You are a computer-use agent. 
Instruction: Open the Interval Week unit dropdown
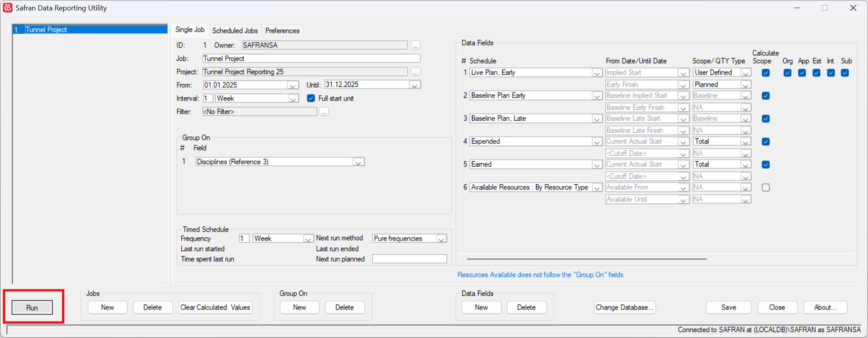pos(293,99)
